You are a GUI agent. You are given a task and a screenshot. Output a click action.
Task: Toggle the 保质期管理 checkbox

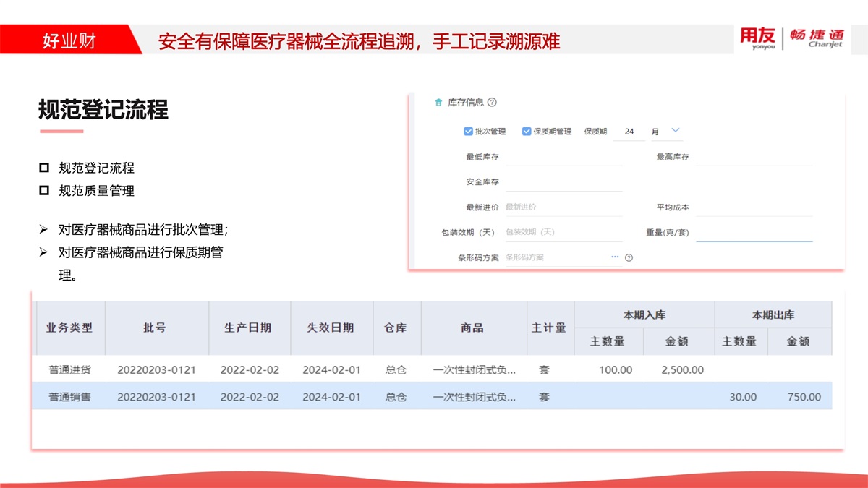pyautogui.click(x=527, y=132)
